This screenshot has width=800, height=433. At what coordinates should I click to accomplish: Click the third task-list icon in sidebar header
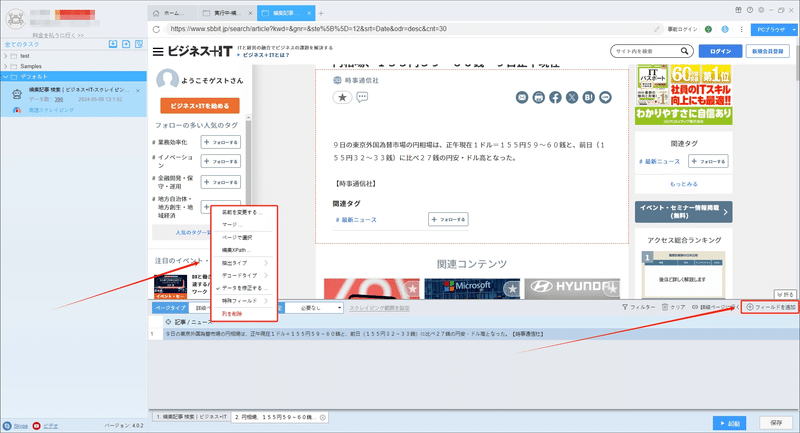pos(139,44)
